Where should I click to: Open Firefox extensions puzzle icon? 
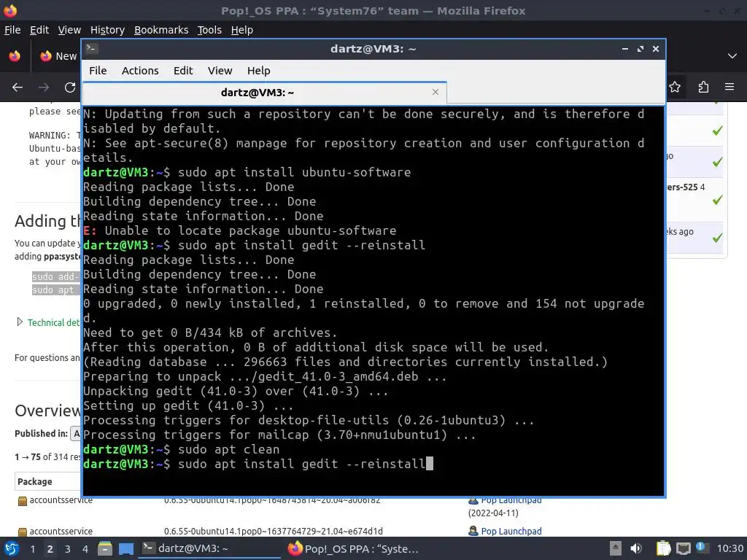click(703, 87)
